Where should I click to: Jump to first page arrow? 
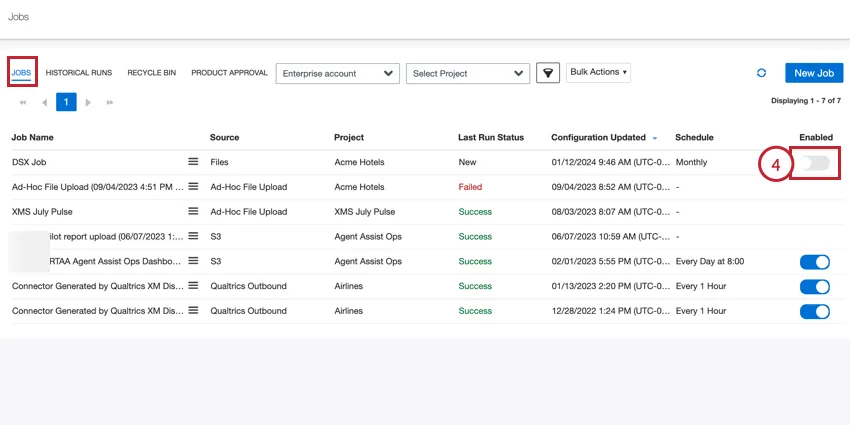(x=22, y=102)
